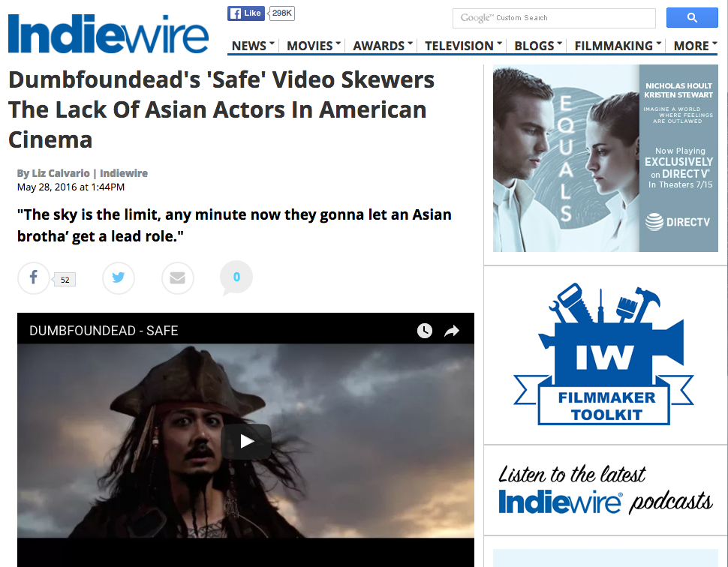Click the Facebook Like button

click(x=246, y=13)
